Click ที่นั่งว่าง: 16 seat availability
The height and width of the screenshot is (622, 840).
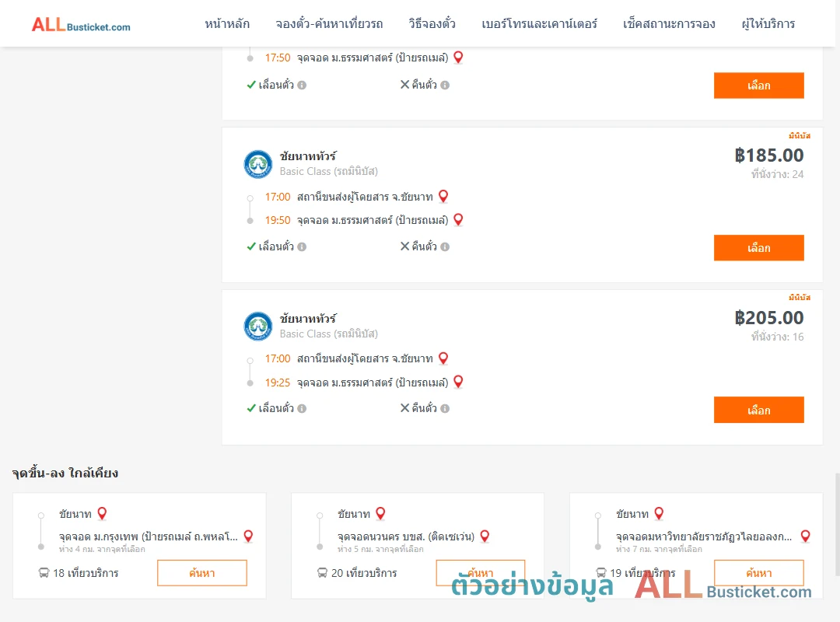coord(777,337)
